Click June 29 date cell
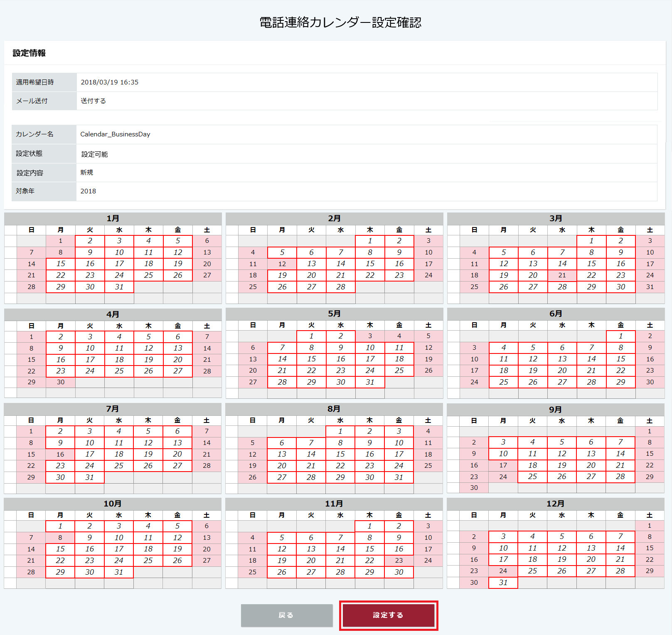 (x=621, y=382)
